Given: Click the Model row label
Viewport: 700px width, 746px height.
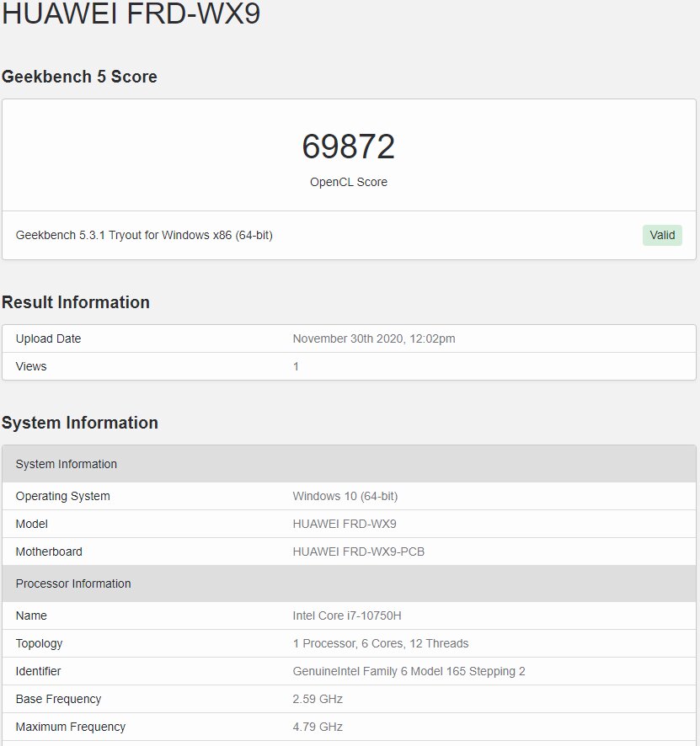Looking at the screenshot, I should 31,524.
